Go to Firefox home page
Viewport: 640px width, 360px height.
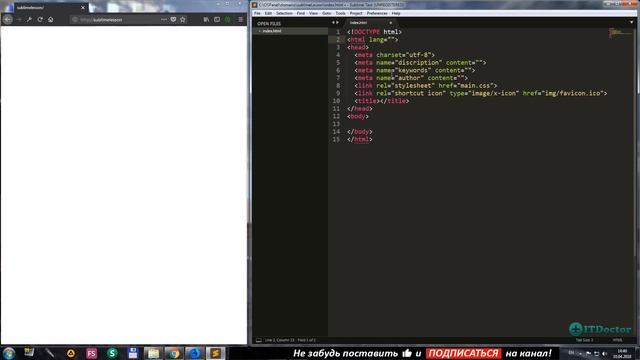tap(51, 19)
